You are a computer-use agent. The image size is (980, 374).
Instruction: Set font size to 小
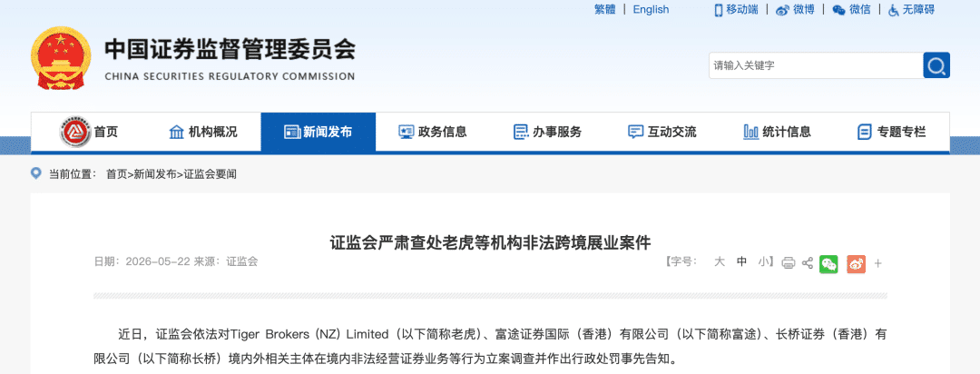(x=763, y=262)
